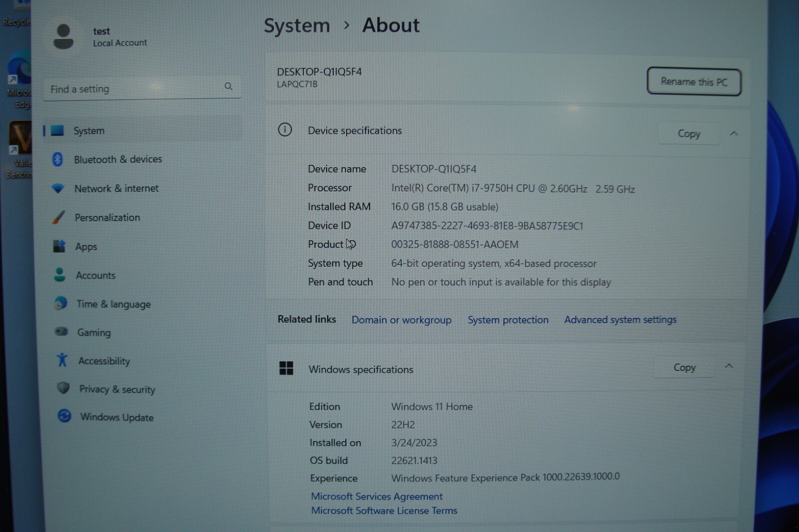Screen dimensions: 799x532
Task: Open Microsoft Services Agreement link
Action: tap(377, 497)
